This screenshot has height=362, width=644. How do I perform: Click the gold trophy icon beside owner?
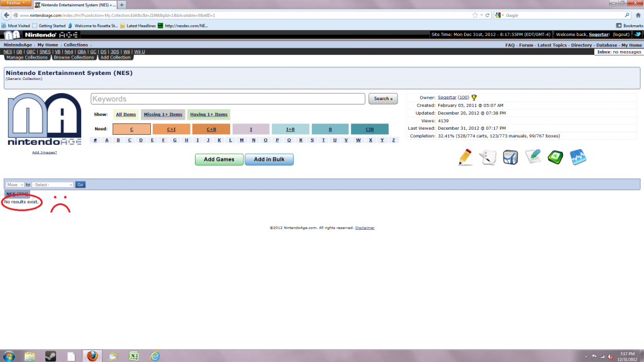(474, 98)
